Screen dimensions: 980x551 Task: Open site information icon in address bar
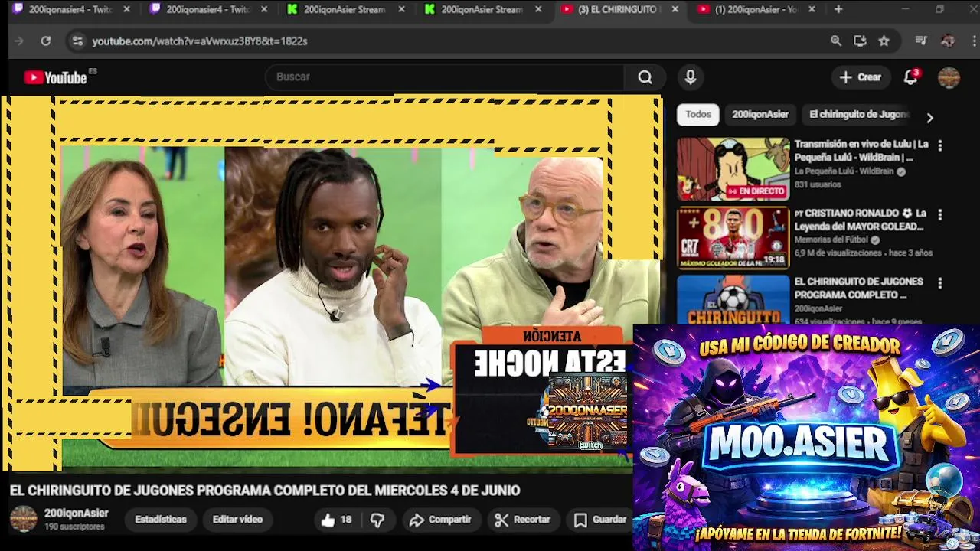77,41
